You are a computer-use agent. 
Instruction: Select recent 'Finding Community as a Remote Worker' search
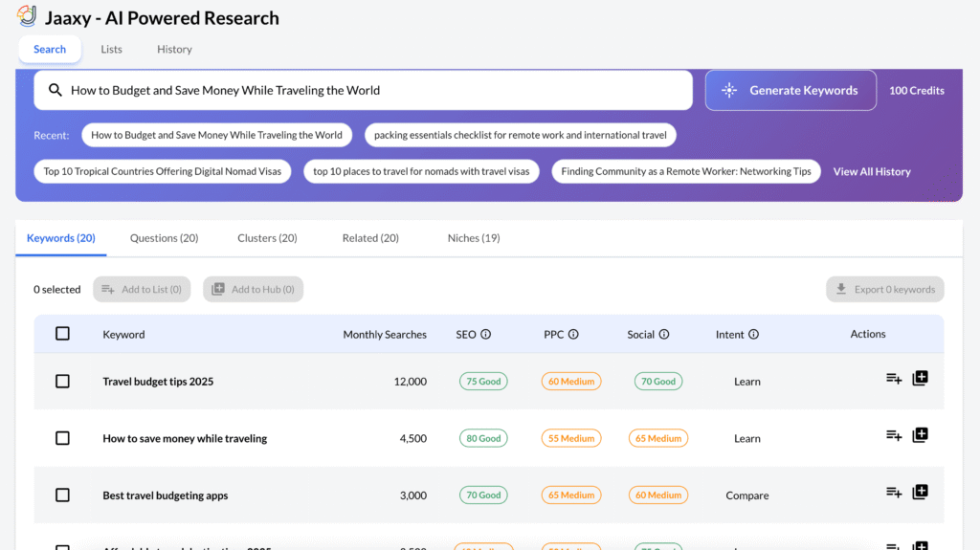point(685,171)
